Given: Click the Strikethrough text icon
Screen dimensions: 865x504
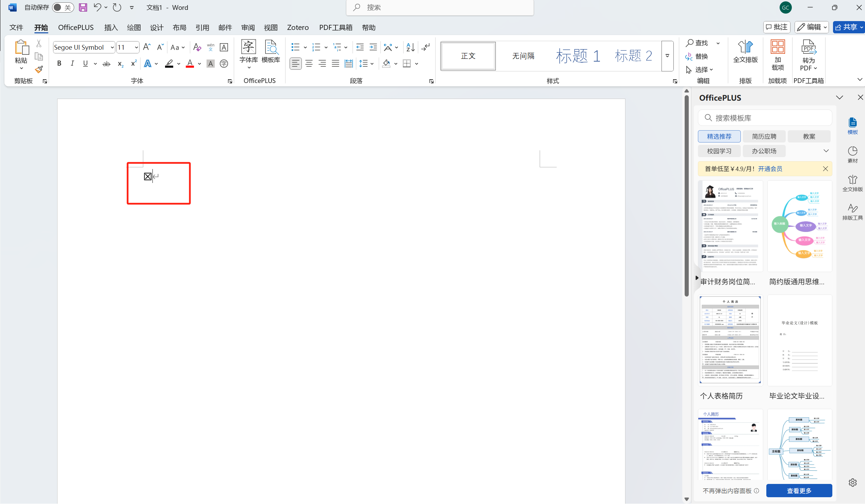Looking at the screenshot, I should tap(107, 64).
